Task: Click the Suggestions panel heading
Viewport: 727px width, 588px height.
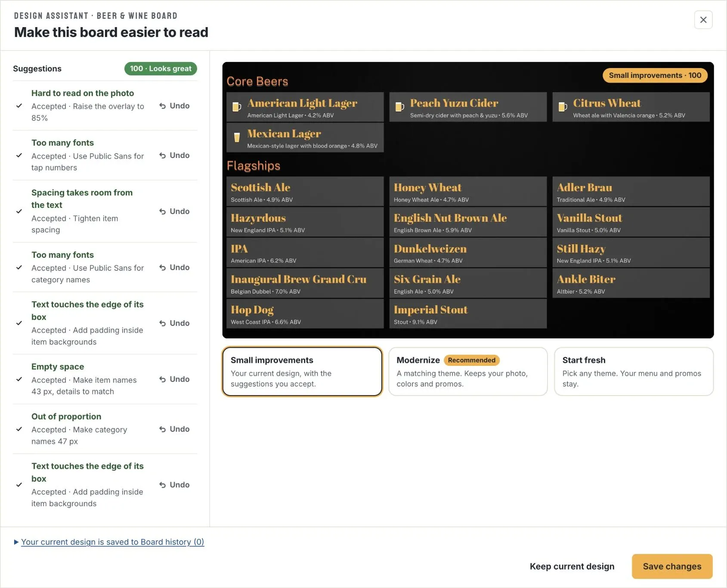Action: click(x=37, y=69)
